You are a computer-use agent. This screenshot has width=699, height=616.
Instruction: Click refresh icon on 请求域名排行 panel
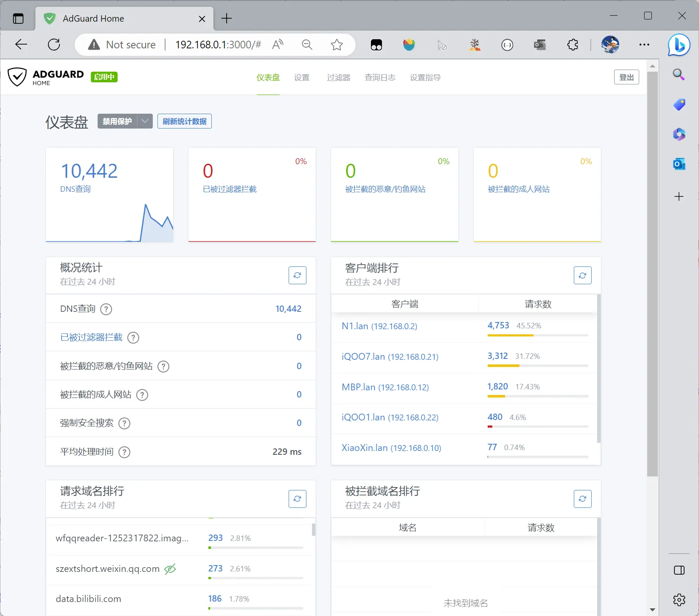(297, 499)
